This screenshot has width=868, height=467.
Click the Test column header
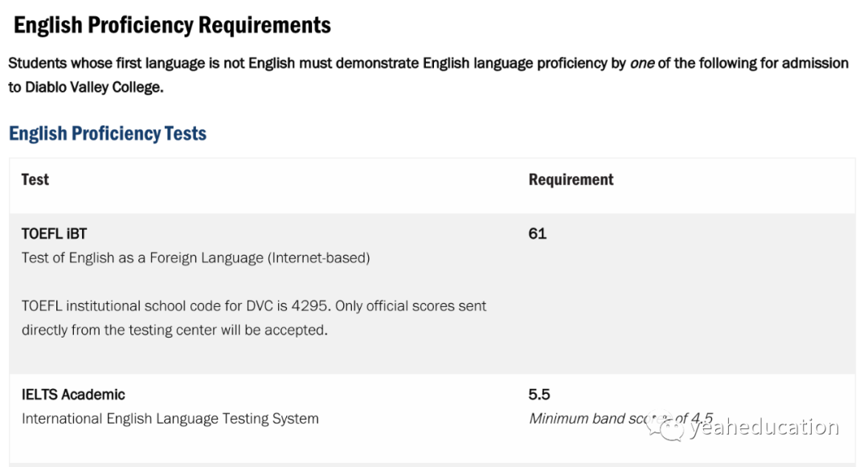point(35,179)
